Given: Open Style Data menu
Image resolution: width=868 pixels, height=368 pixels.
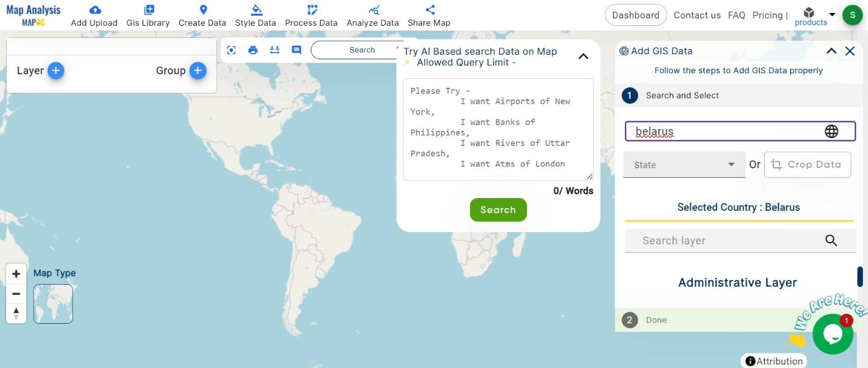Looking at the screenshot, I should point(255,16).
